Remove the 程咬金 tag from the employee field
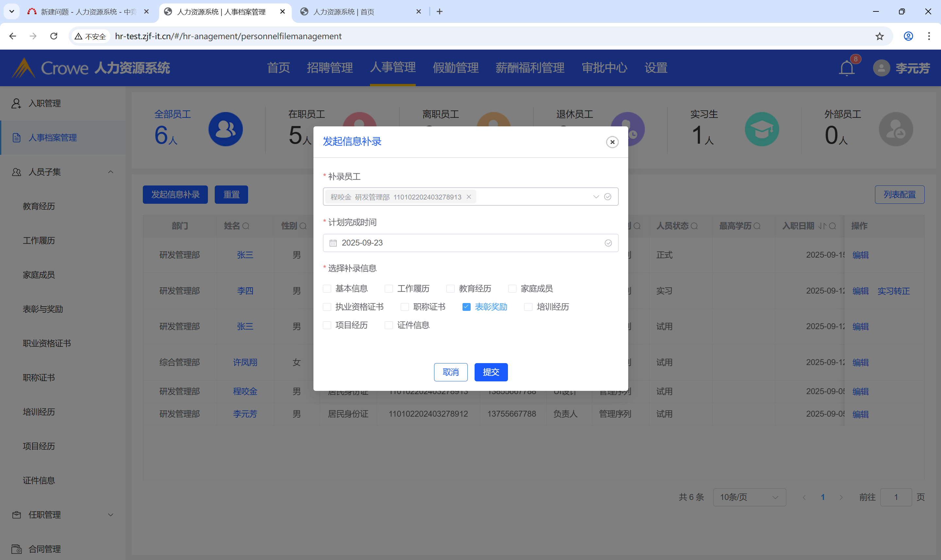941x560 pixels. click(469, 197)
